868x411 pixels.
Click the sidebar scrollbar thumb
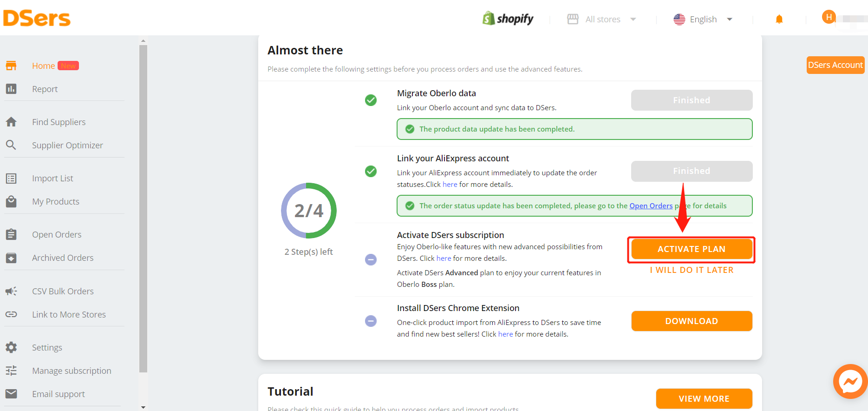[143, 209]
